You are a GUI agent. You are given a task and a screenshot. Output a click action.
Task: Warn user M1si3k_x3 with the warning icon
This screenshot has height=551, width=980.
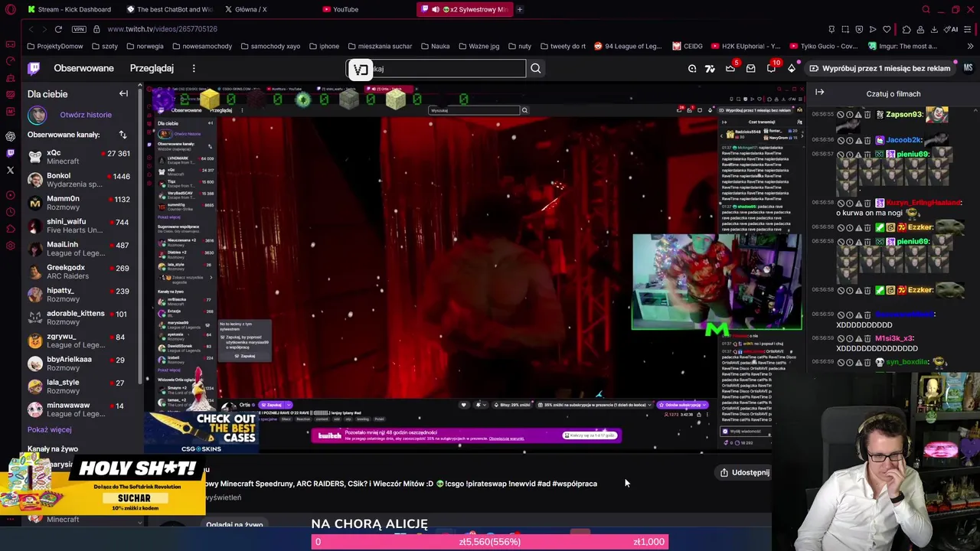[x=858, y=338]
